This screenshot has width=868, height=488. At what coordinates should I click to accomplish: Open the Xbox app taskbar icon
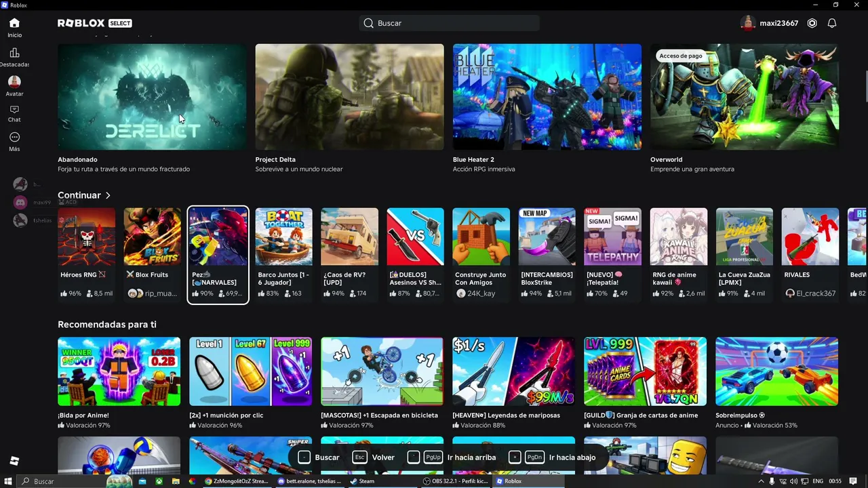click(159, 481)
